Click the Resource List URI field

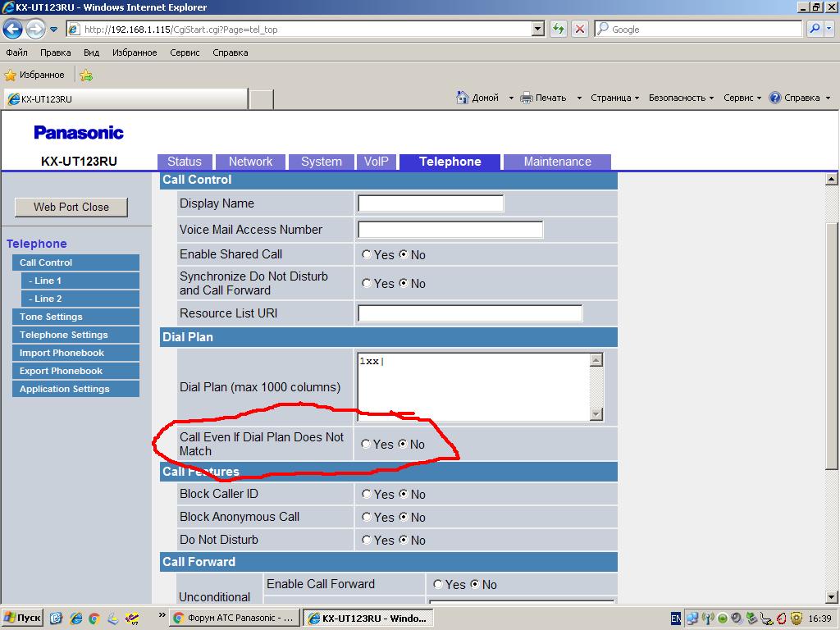[470, 313]
